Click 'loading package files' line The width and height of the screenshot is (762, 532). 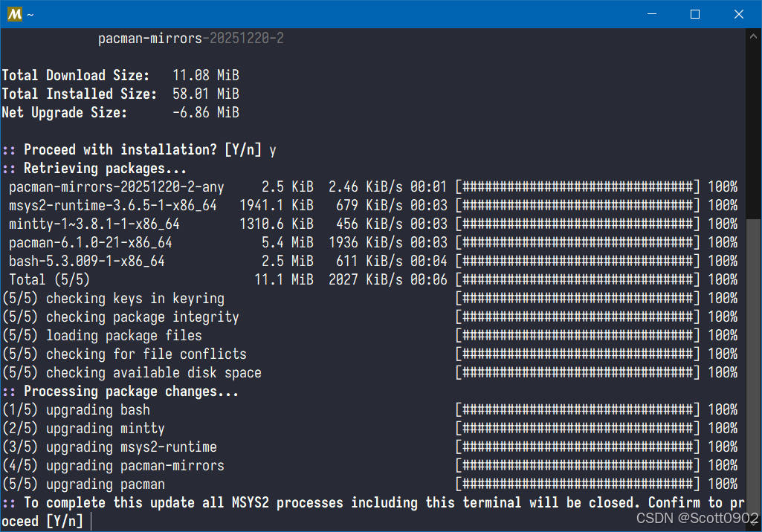[x=103, y=335]
